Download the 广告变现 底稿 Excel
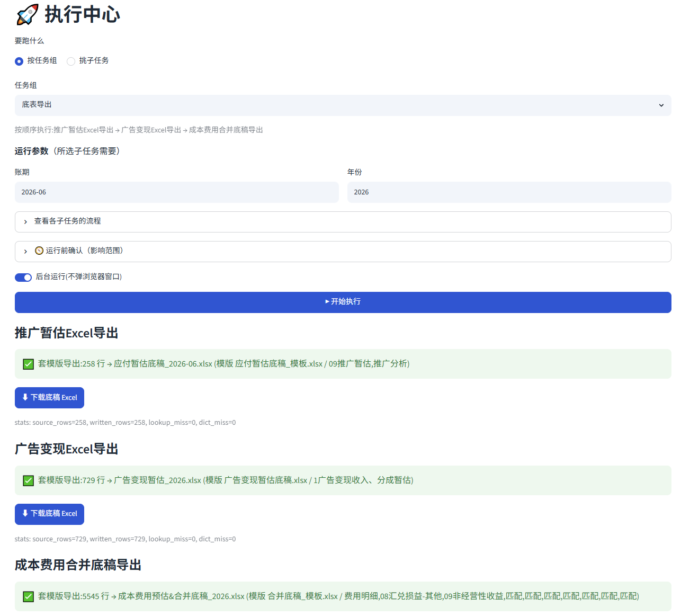 [49, 514]
